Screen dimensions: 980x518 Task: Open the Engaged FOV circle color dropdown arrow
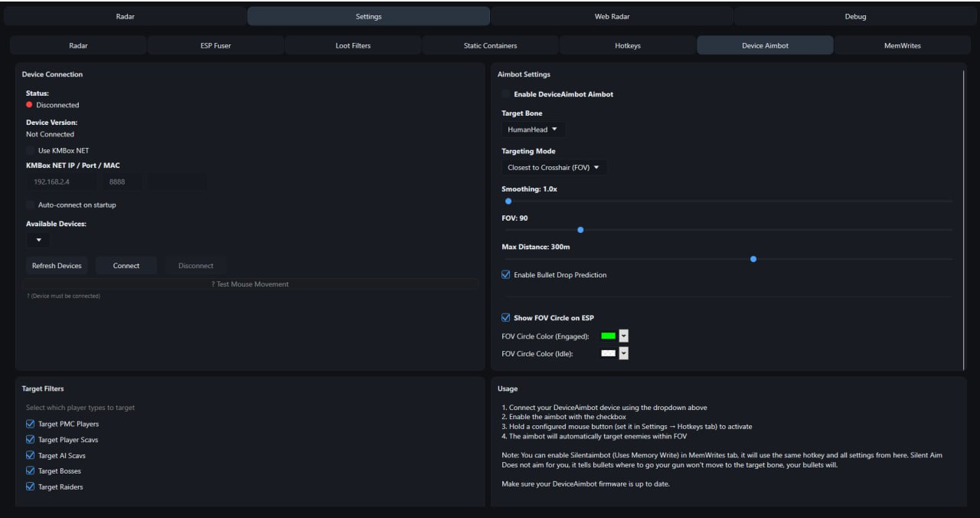click(623, 336)
